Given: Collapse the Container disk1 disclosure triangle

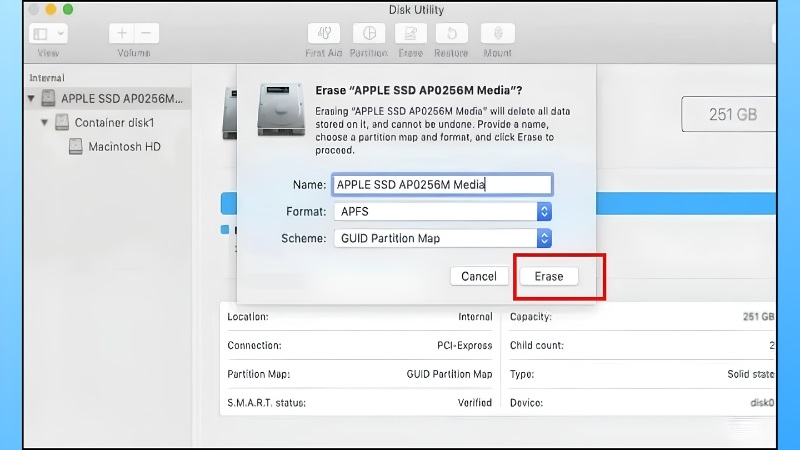Looking at the screenshot, I should pyautogui.click(x=45, y=122).
